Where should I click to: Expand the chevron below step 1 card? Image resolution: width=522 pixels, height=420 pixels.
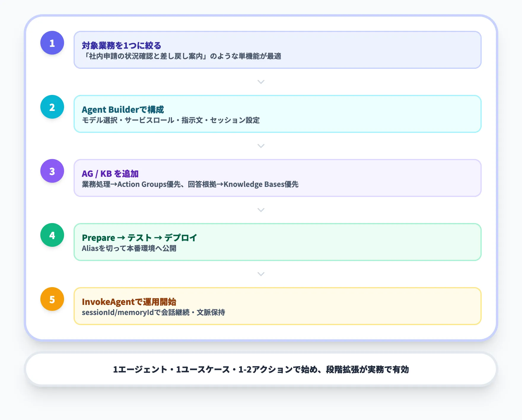coord(261,82)
